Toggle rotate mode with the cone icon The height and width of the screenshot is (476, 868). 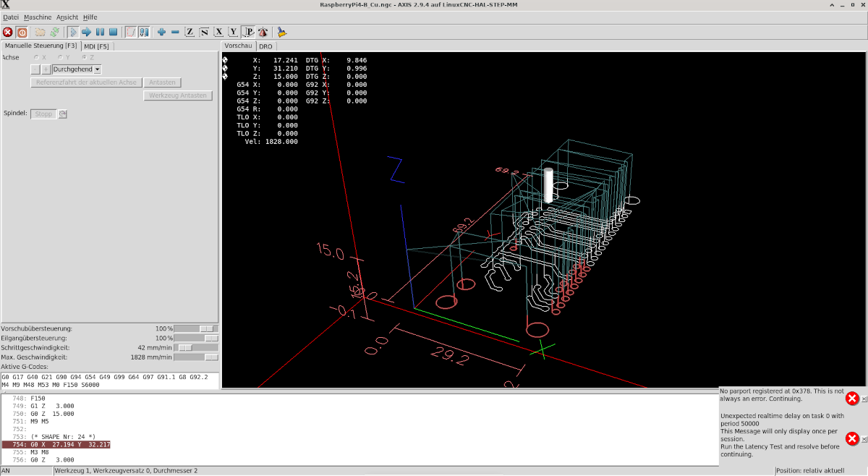pyautogui.click(x=263, y=32)
